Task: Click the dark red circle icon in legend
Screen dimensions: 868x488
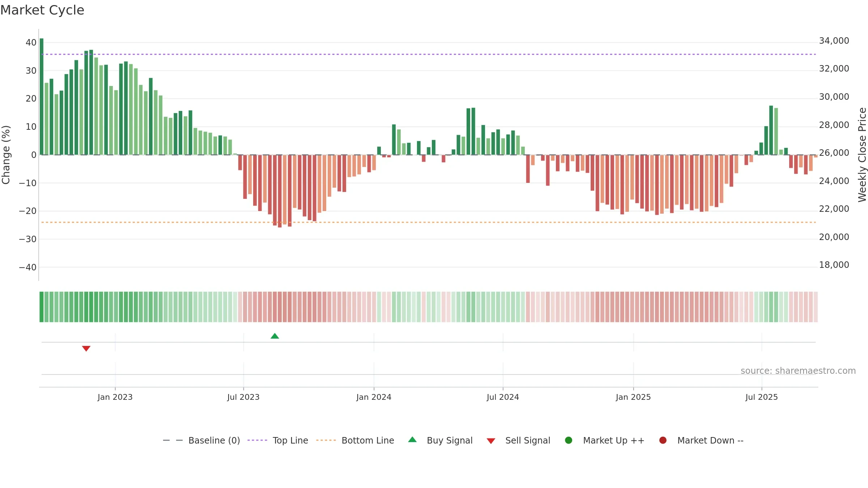Action: tap(663, 440)
